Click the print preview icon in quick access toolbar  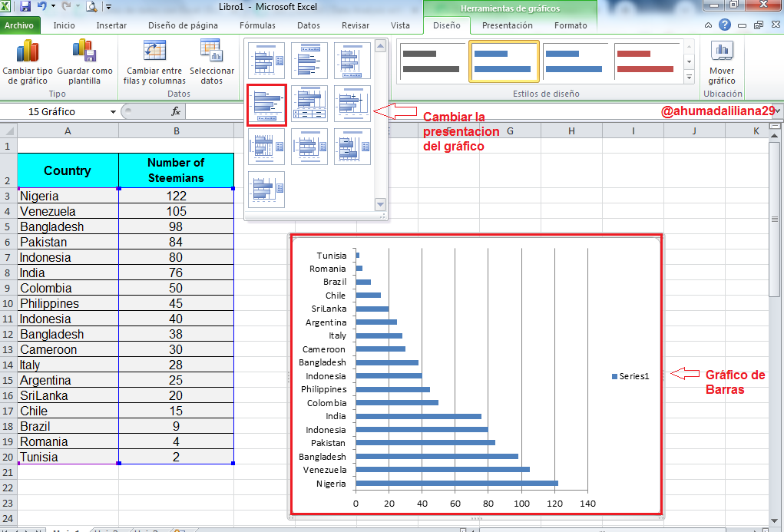click(91, 6)
